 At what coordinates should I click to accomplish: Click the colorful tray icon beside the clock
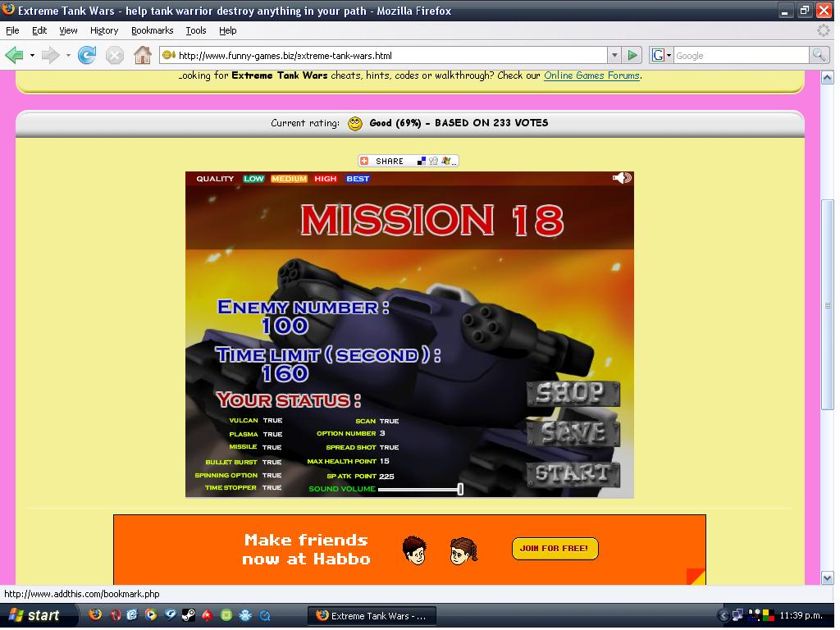768,615
